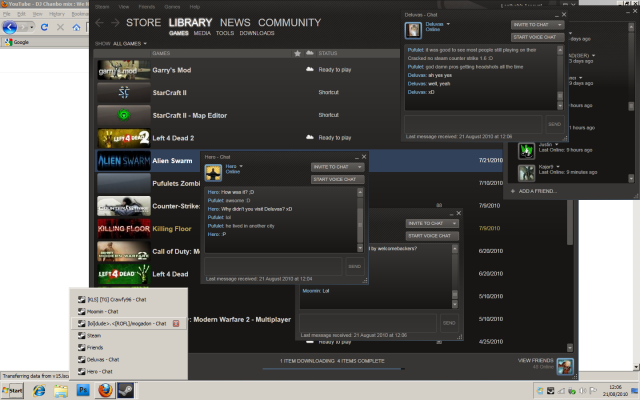Close the mogadon chat from taskbar list

coord(176,323)
